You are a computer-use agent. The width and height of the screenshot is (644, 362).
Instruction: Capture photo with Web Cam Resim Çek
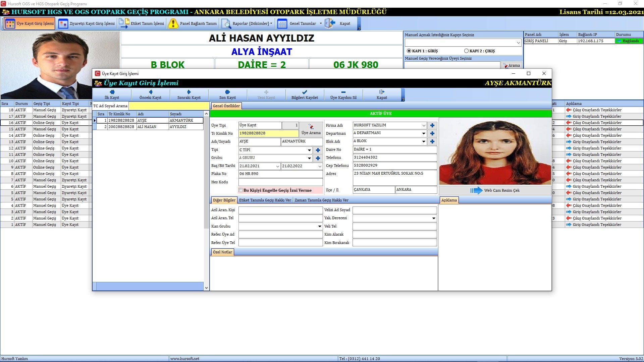[495, 190]
